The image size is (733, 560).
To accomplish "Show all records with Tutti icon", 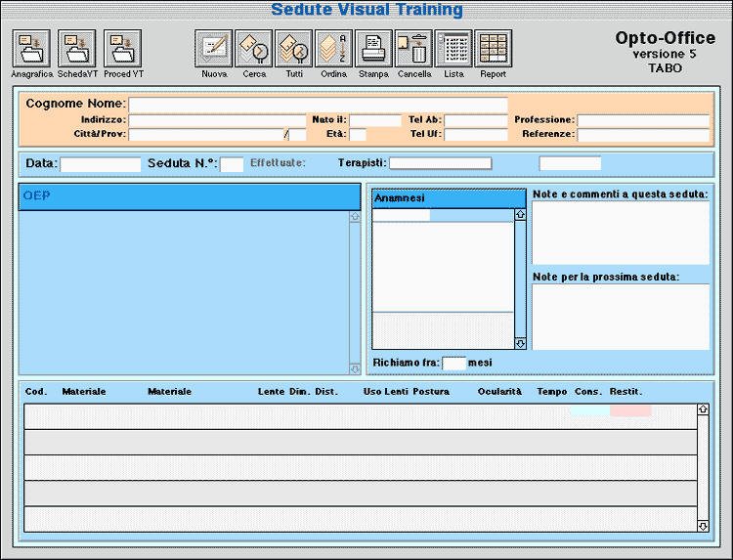I will [x=294, y=49].
